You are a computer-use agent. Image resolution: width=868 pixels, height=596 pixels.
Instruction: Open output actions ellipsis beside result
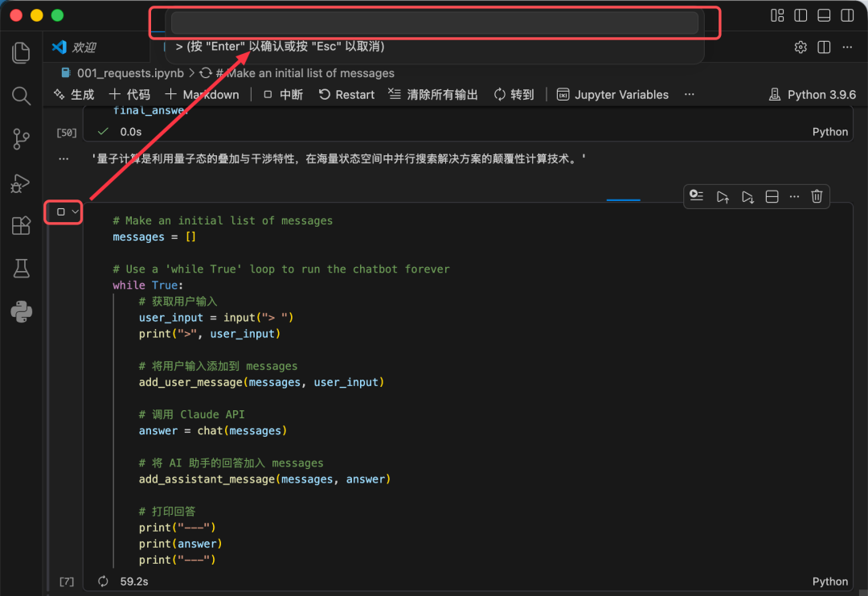(x=63, y=159)
